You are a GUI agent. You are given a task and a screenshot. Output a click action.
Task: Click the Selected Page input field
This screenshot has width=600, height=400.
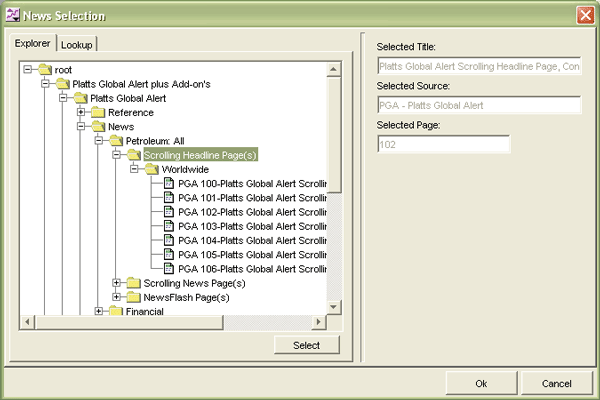click(x=443, y=145)
